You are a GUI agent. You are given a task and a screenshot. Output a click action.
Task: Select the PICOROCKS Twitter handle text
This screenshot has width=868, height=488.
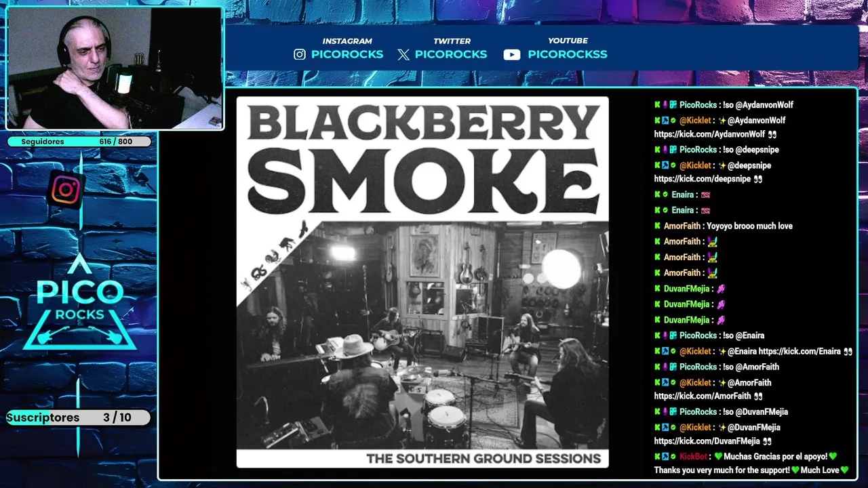pyautogui.click(x=451, y=54)
